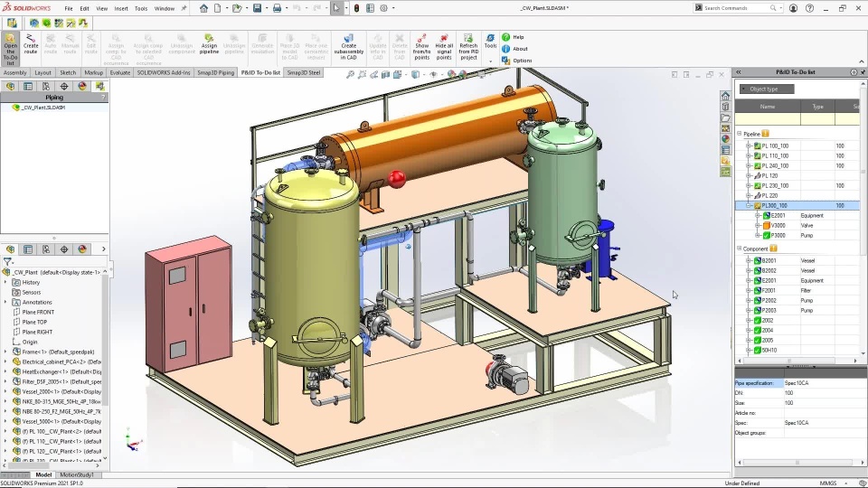The height and width of the screenshot is (488, 868).
Task: Expand the PL 100_100 pipeline node
Action: coord(749,146)
